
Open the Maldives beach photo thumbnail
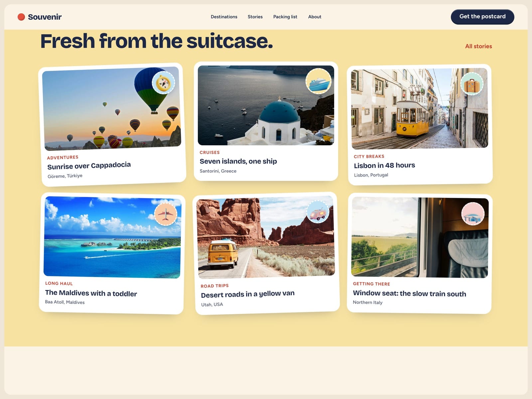(x=112, y=237)
